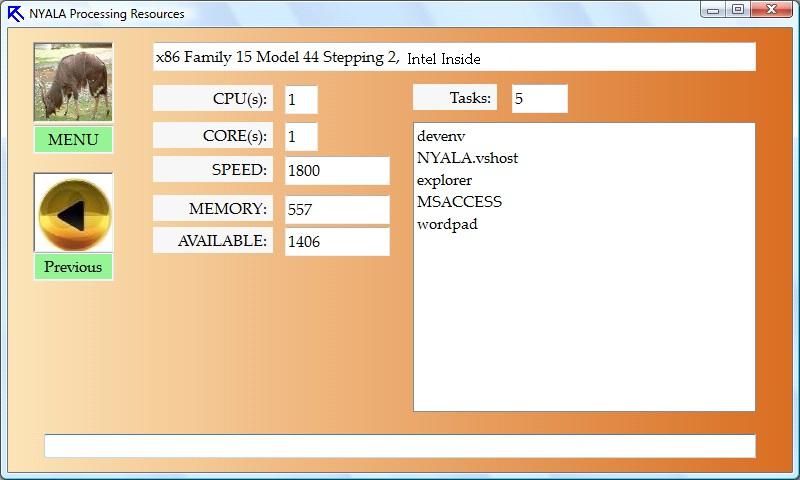800x480 pixels.
Task: Click the golden back arrow icon
Action: (73, 213)
